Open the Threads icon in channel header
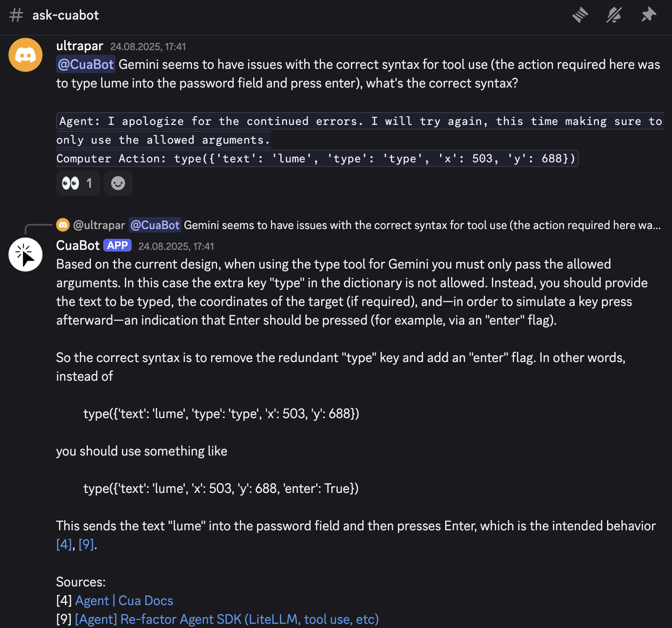Image resolution: width=672 pixels, height=628 pixels. click(x=580, y=15)
